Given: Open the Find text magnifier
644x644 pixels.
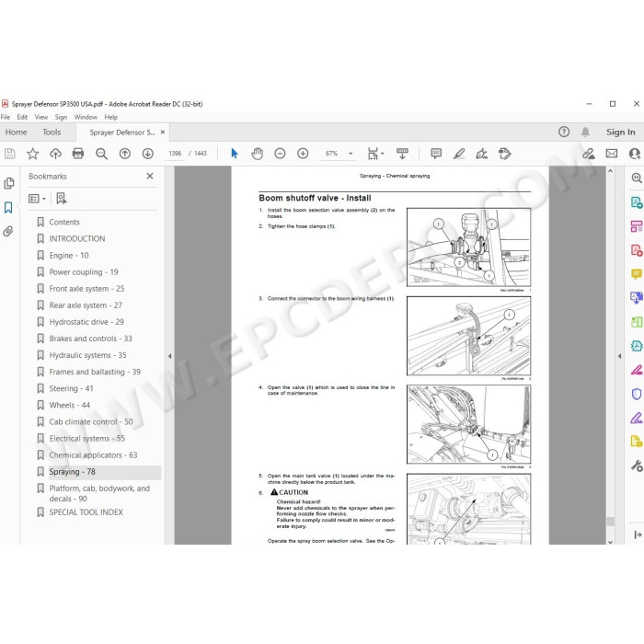Looking at the screenshot, I should point(101,154).
